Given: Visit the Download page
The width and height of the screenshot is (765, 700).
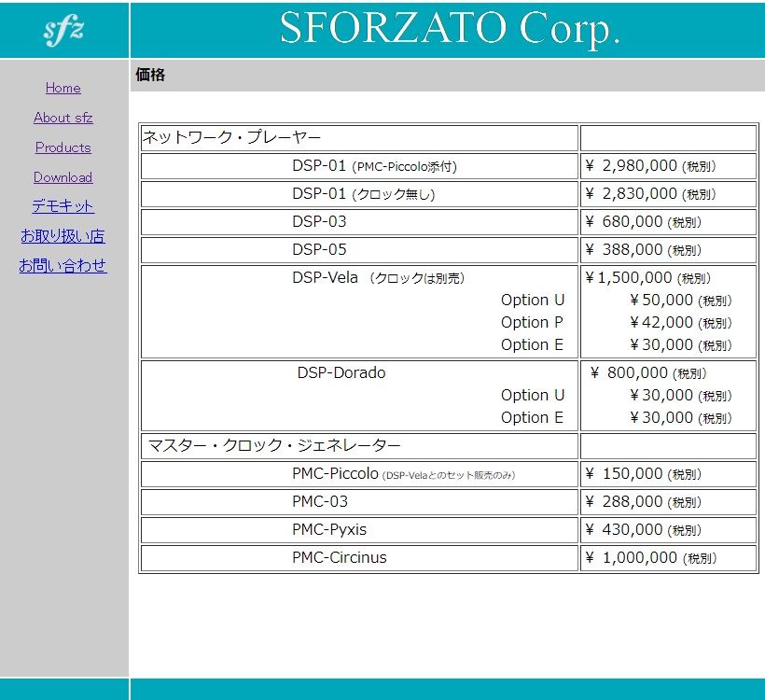Looking at the screenshot, I should [63, 177].
